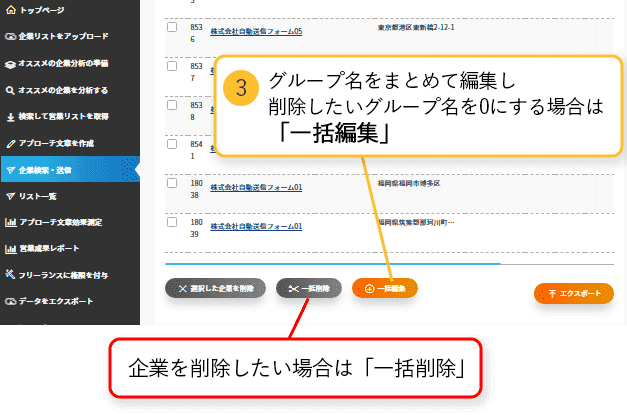Open 営業成果レポート in the sidebar
The width and height of the screenshot is (627, 415).
(70, 249)
